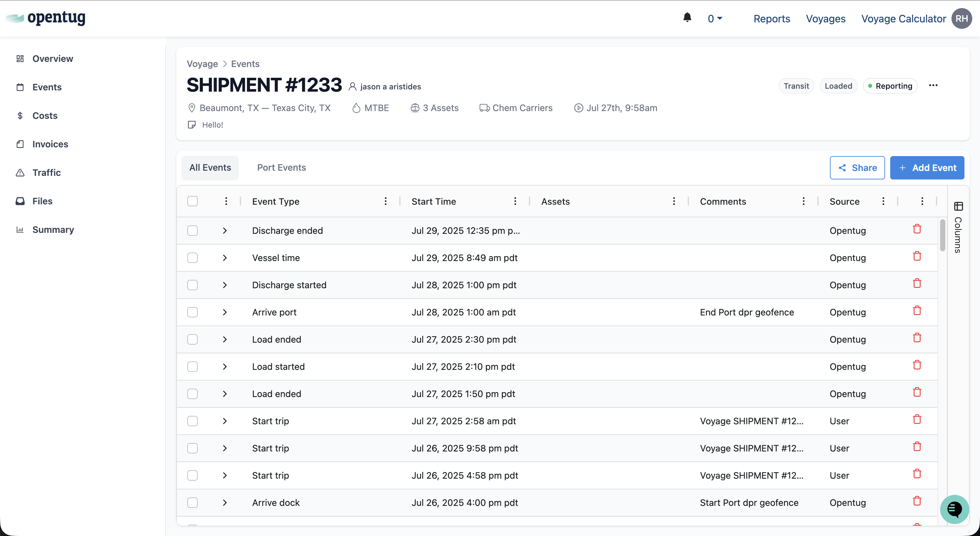Expand the Discharge started row
The width and height of the screenshot is (980, 536).
click(x=225, y=285)
